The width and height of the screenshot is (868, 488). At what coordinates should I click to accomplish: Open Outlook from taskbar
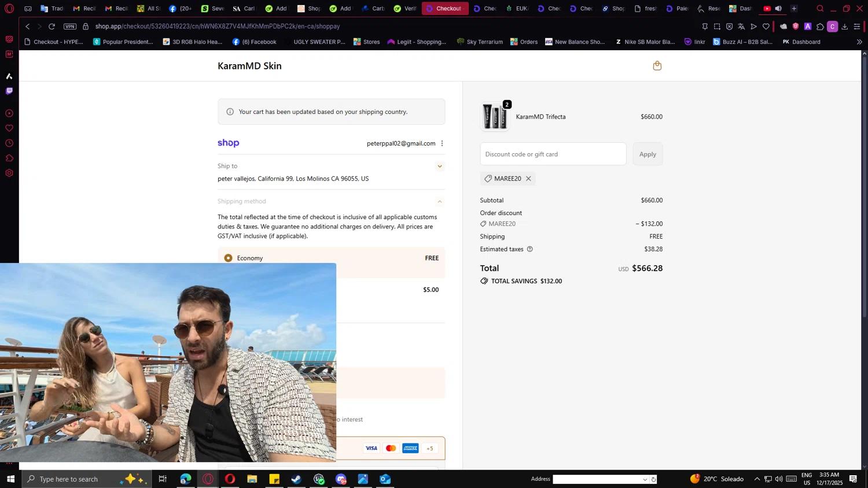coord(385,479)
